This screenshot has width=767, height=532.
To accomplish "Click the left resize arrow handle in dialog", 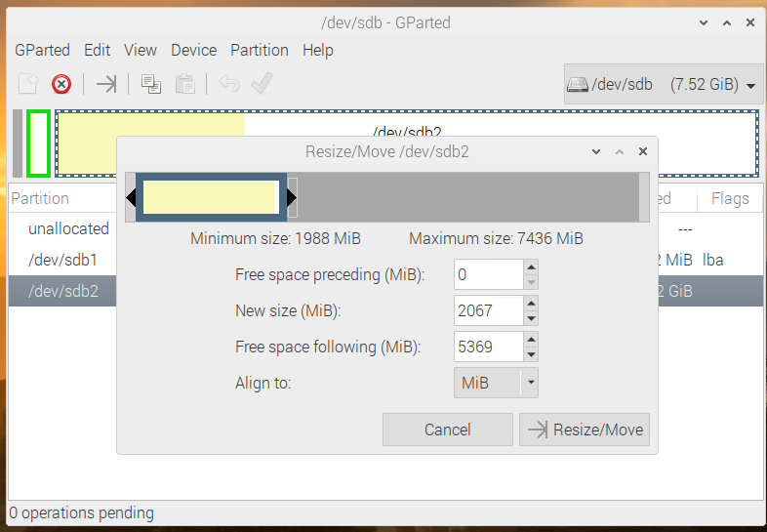I will coord(131,198).
